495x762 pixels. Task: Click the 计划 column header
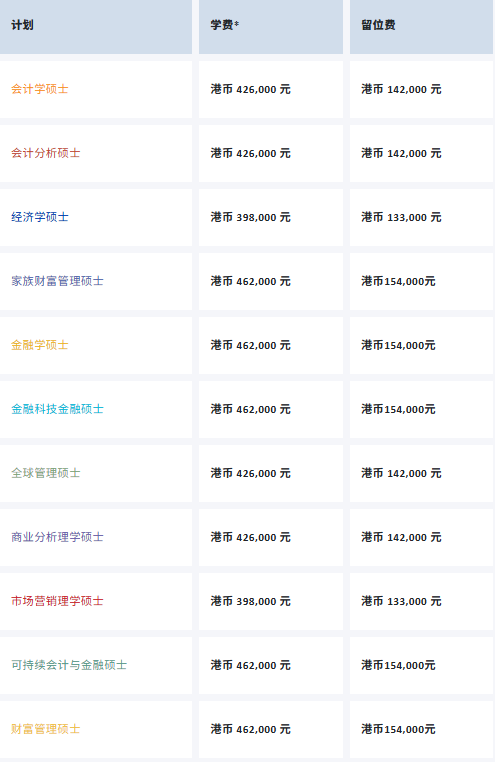(96, 26)
